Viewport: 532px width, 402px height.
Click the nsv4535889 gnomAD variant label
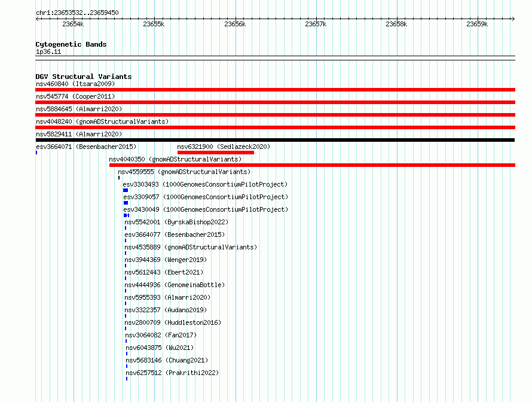[x=191, y=247]
